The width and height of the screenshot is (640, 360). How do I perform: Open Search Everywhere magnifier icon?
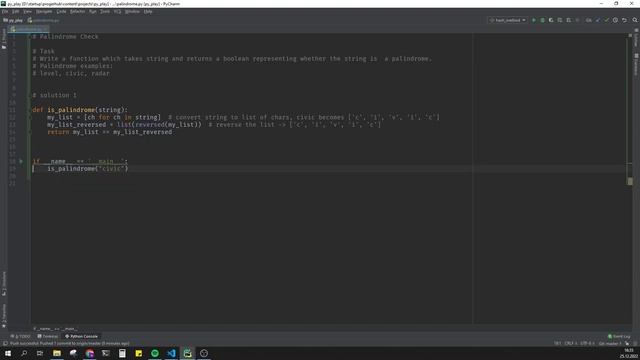[635, 20]
